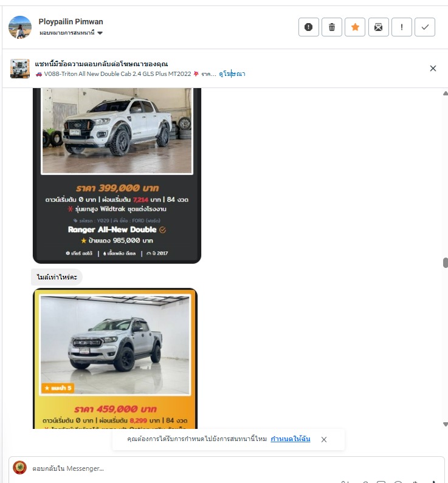Click the scrollbar up arrow
The image size is (448, 483).
pyautogui.click(x=445, y=94)
